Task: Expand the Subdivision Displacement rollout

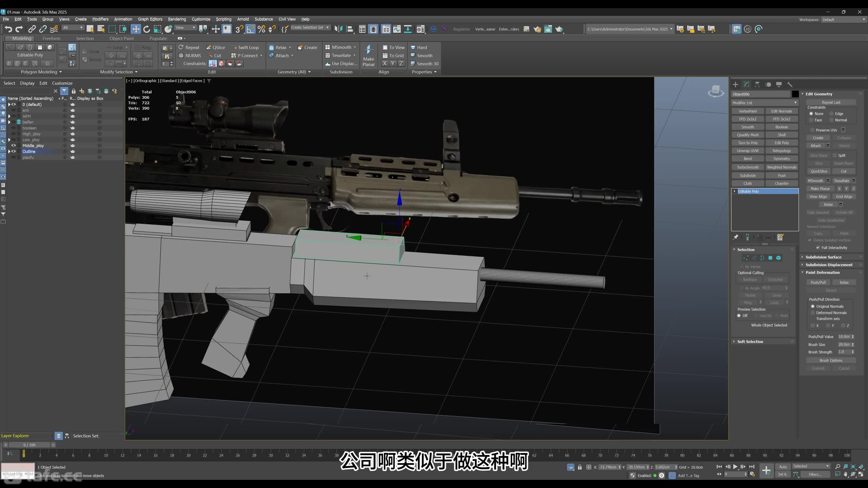Action: click(x=831, y=265)
